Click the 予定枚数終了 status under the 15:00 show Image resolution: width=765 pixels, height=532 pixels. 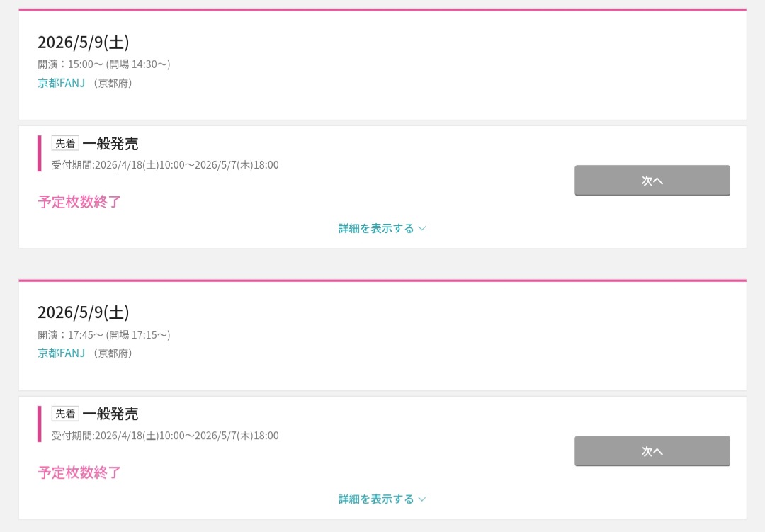point(79,202)
